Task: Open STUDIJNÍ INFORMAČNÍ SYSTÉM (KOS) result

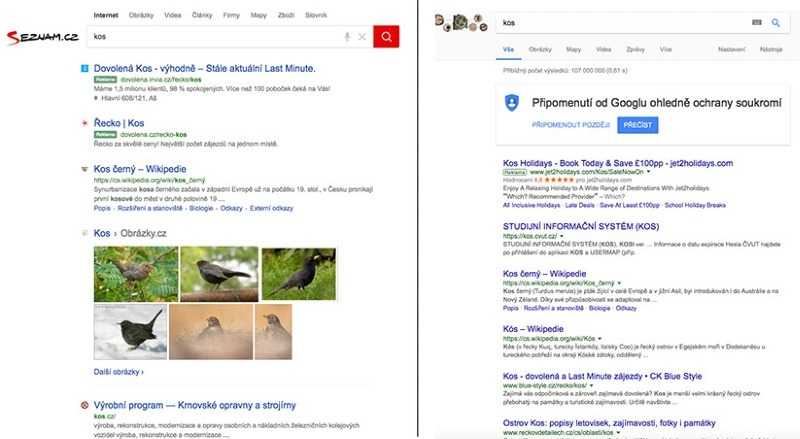Action: coord(581,226)
